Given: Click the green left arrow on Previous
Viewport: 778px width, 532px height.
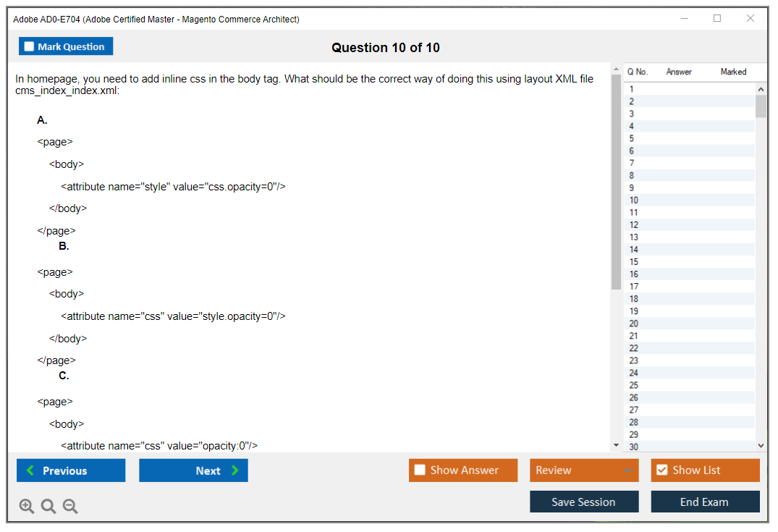Looking at the screenshot, I should [x=30, y=470].
